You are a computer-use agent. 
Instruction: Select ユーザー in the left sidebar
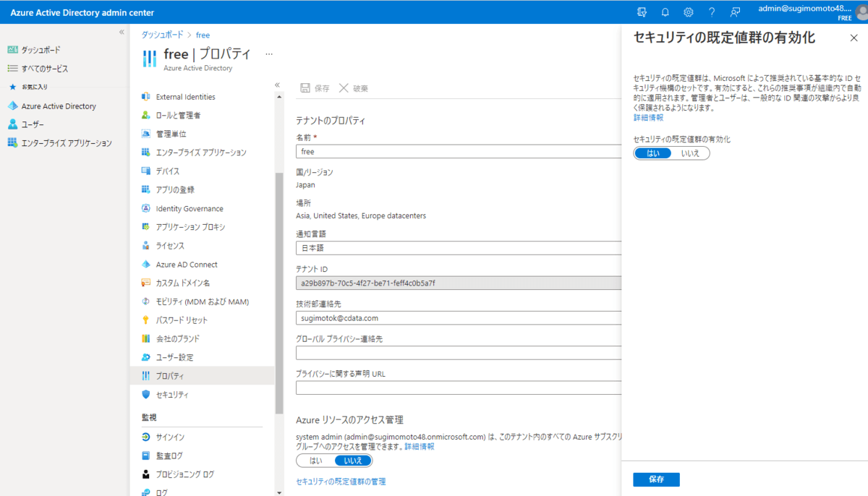tap(33, 124)
